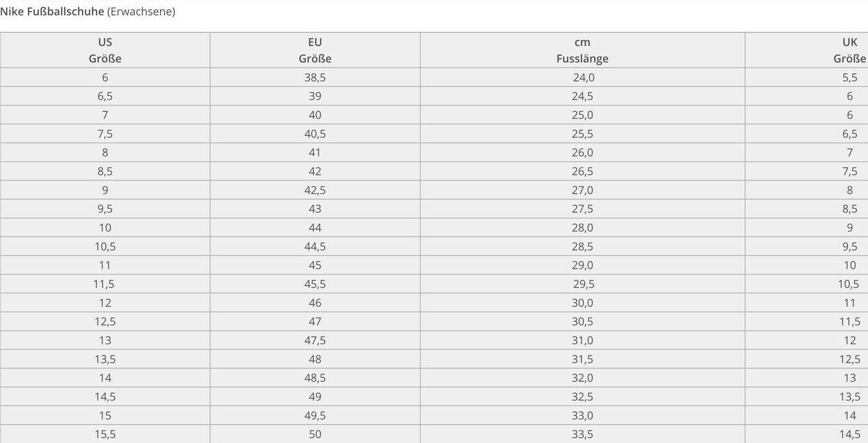Select US size 7,5 cell
The height and width of the screenshot is (443, 868).
click(105, 134)
